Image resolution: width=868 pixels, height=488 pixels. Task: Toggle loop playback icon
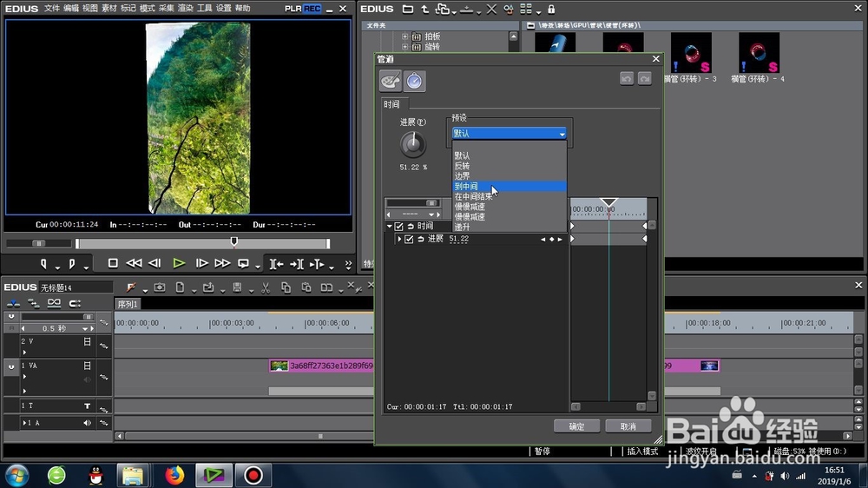coord(243,264)
